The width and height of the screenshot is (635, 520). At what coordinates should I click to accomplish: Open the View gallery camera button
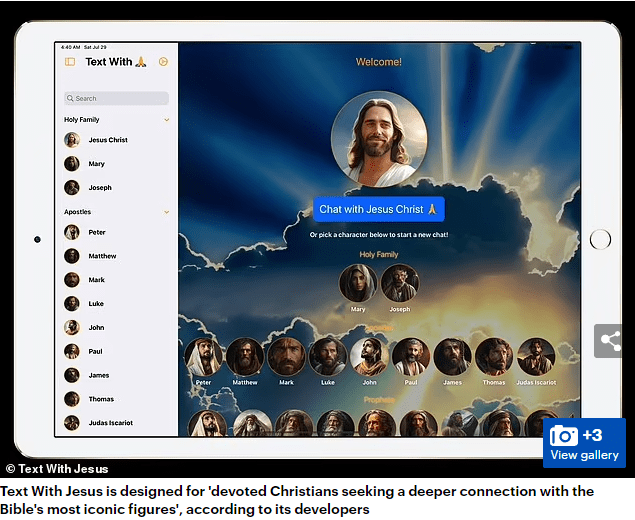coord(585,443)
